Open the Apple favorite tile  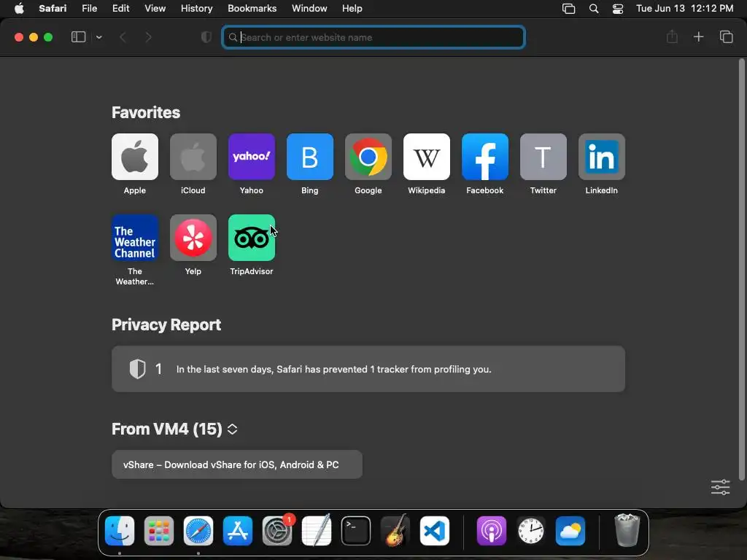[135, 157]
